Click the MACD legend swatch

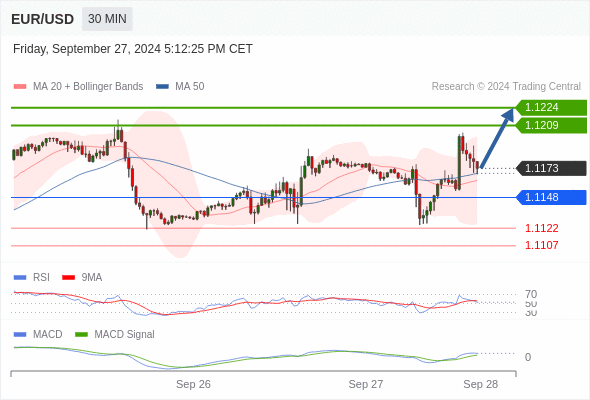pyautogui.click(x=20, y=335)
